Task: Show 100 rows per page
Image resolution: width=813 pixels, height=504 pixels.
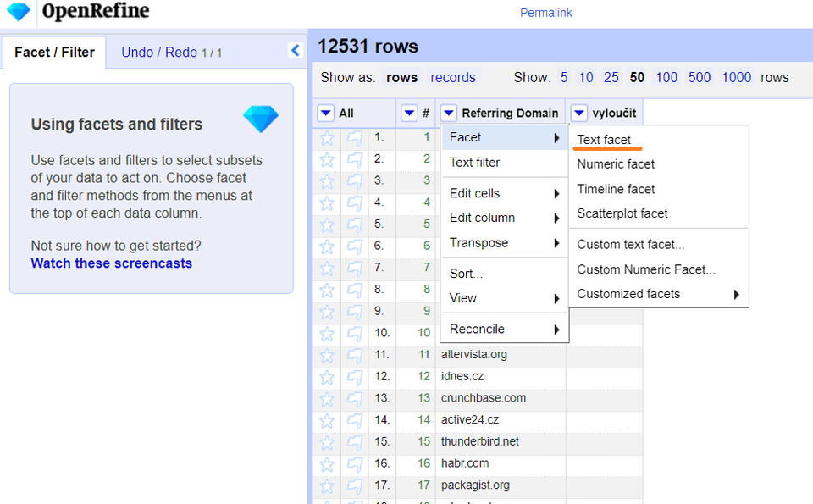Action: [666, 78]
